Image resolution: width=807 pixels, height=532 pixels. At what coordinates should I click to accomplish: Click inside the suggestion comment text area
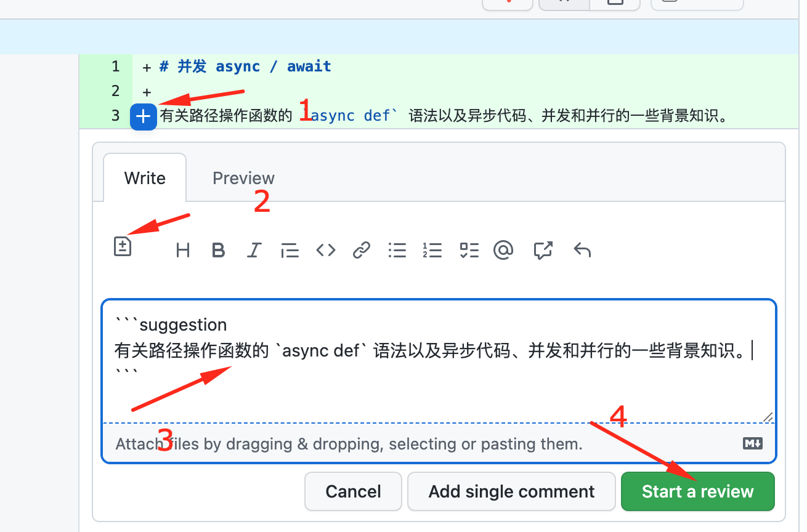pyautogui.click(x=439, y=361)
